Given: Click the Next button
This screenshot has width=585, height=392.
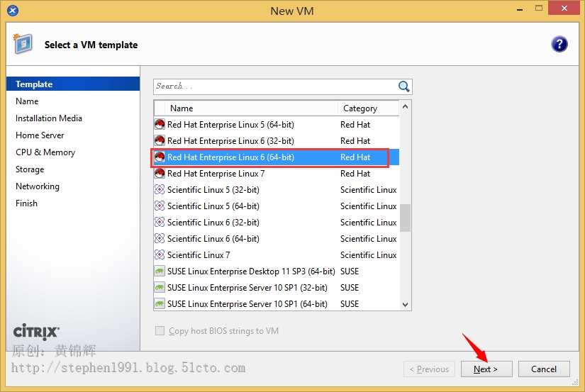Looking at the screenshot, I should point(486,369).
